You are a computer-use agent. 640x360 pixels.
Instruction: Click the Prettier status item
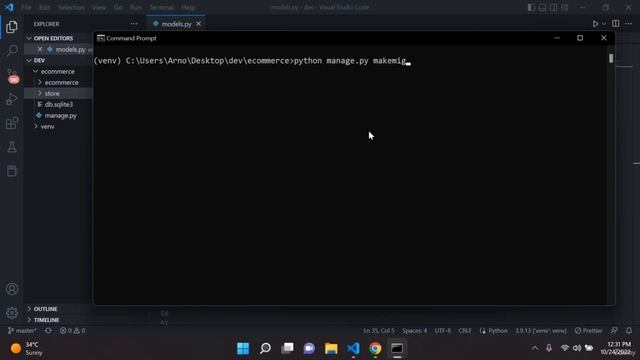pyautogui.click(x=588, y=331)
